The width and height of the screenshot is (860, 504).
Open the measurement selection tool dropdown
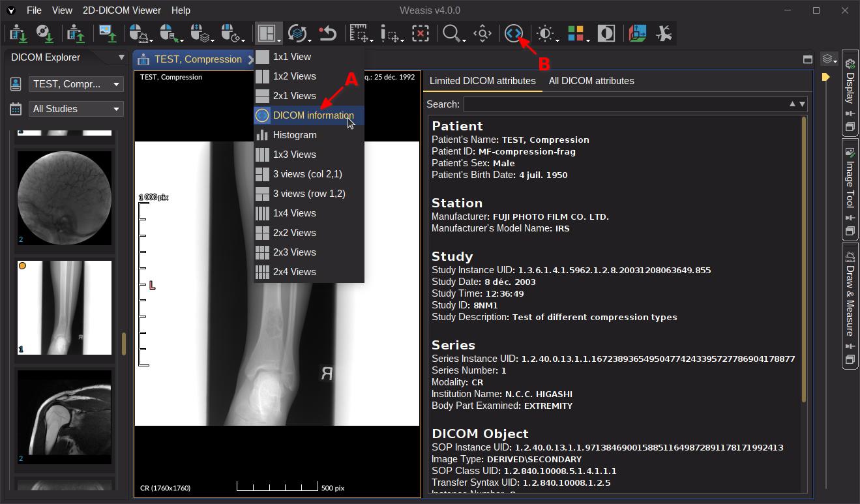pyautogui.click(x=360, y=33)
